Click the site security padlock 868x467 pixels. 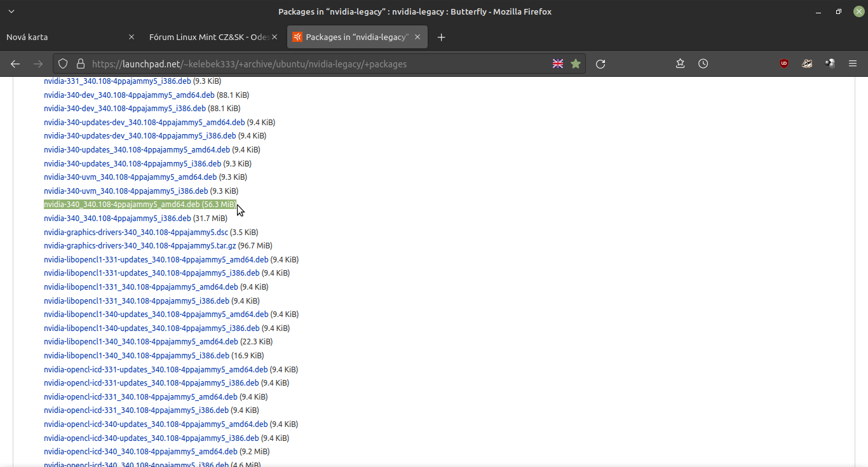pos(80,64)
